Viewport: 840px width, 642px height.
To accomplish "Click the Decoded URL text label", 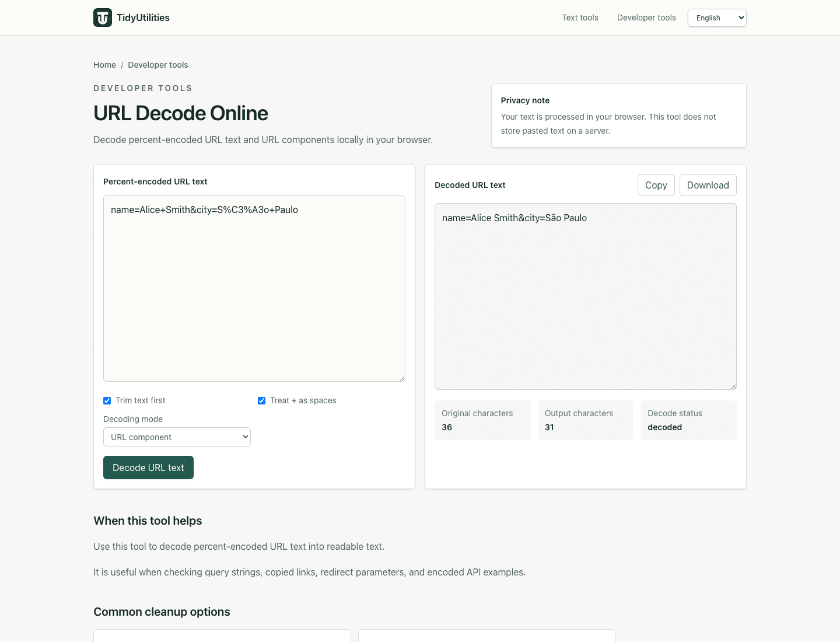I will pos(470,185).
